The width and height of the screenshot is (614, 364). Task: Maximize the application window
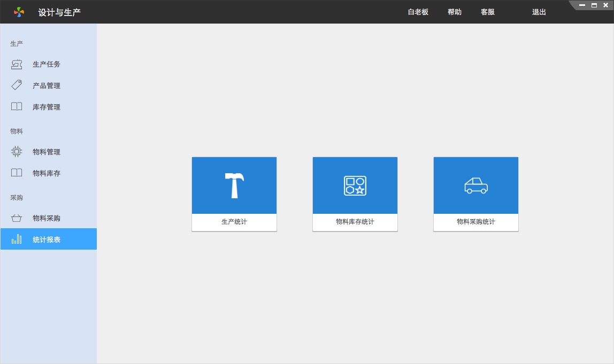click(594, 5)
